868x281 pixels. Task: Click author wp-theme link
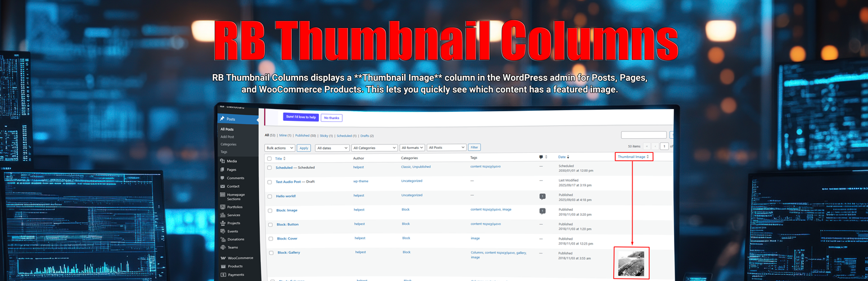(360, 181)
